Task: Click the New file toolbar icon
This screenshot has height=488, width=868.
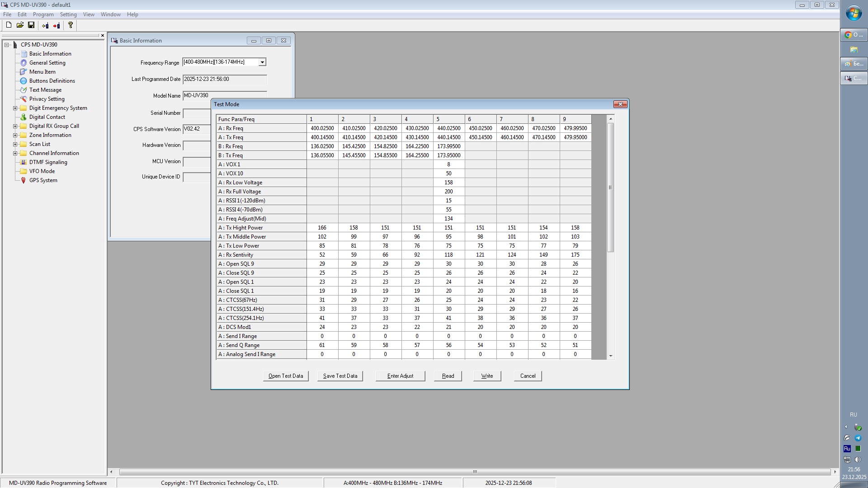Action: pyautogui.click(x=9, y=25)
